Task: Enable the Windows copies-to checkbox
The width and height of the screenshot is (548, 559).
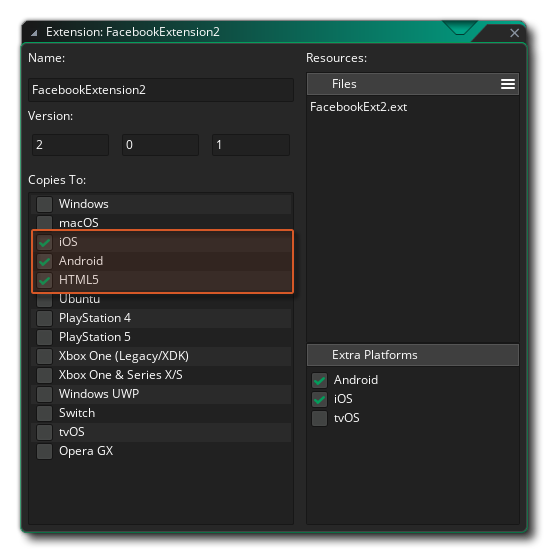Action: (45, 204)
